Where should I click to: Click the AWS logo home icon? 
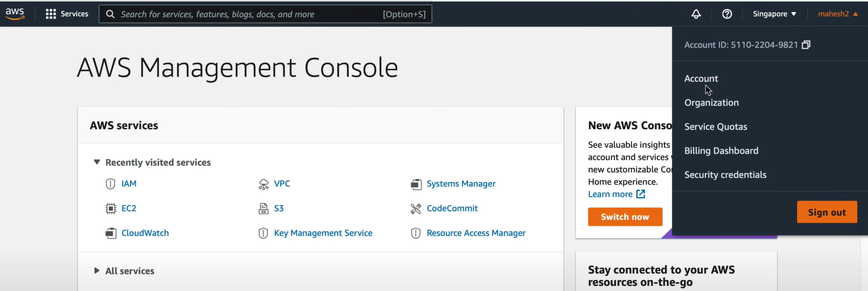pos(15,14)
